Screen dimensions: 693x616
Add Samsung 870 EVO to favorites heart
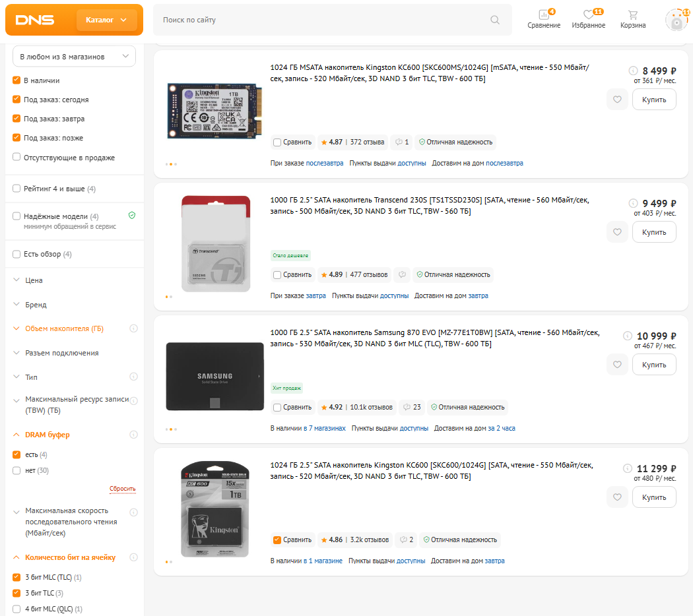pos(617,365)
